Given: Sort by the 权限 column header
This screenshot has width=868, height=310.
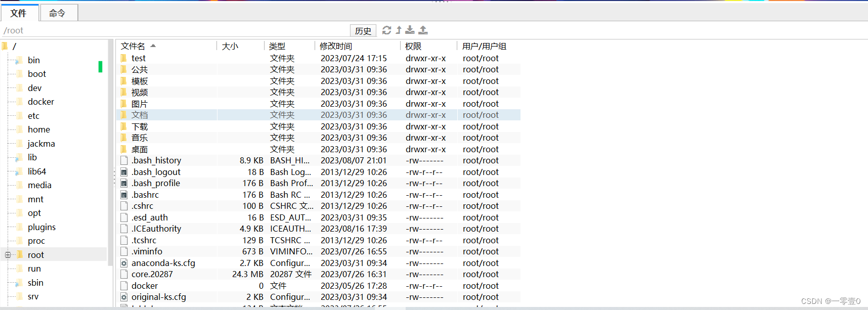Looking at the screenshot, I should pyautogui.click(x=429, y=46).
